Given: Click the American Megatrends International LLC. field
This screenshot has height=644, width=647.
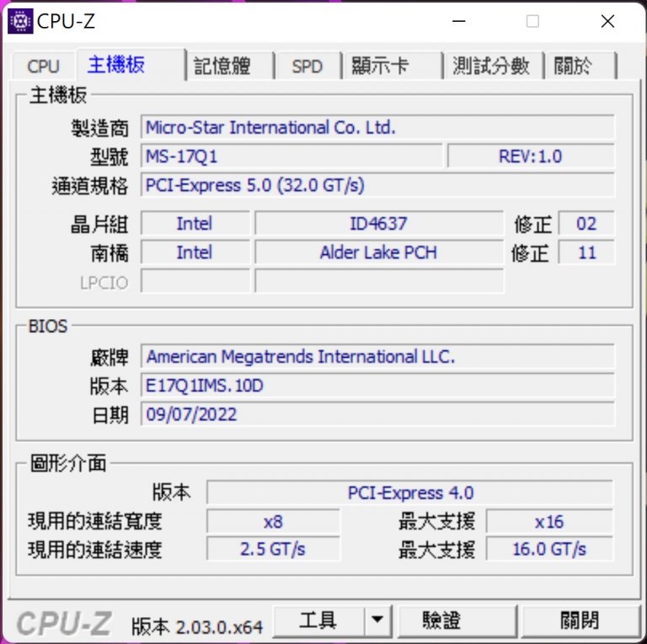Looking at the screenshot, I should click(377, 356).
